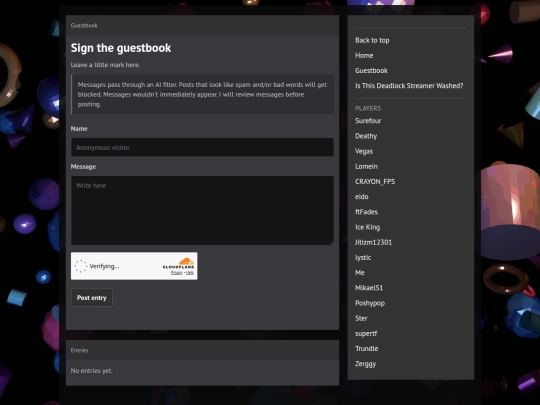Open Trundle player page
This screenshot has height=405, width=540.
coord(366,349)
